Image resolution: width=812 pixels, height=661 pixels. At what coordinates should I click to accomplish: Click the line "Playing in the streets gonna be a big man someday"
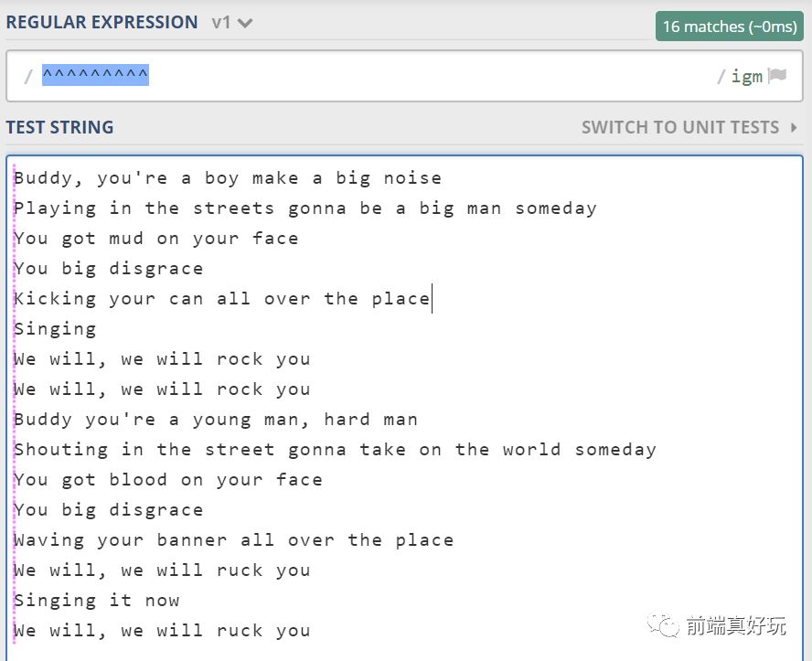305,208
